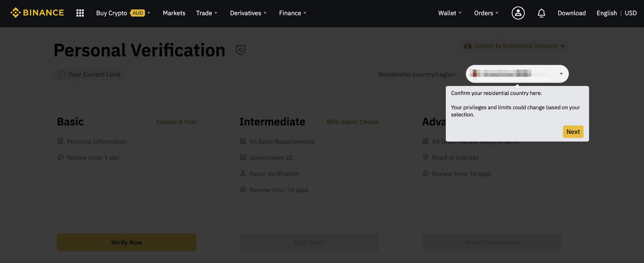Click the Verify Now button

pyautogui.click(x=126, y=242)
